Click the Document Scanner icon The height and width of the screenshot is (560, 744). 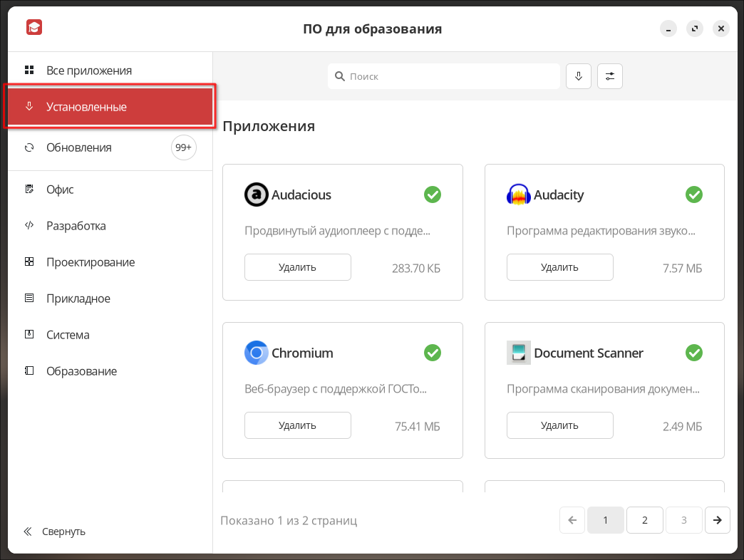pos(518,353)
